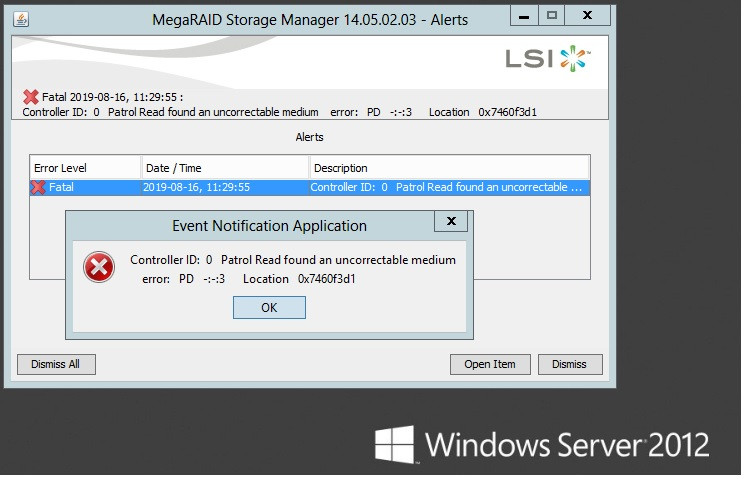
Task: Maximize the MegaRAID Alerts window
Action: coord(554,16)
